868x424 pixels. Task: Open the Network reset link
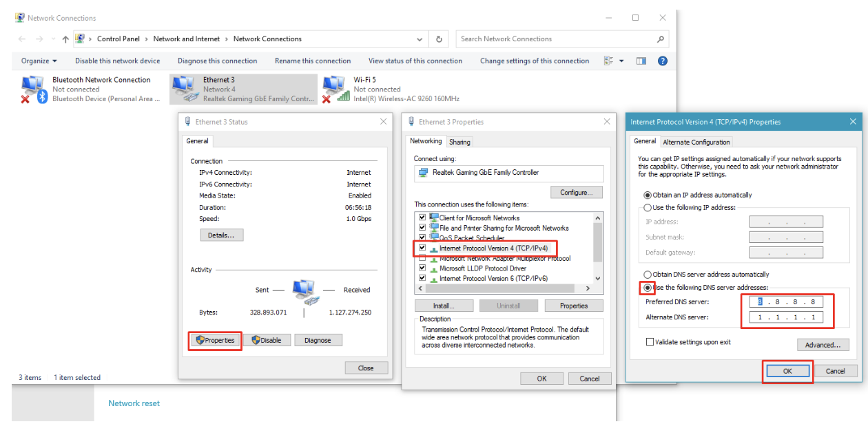point(134,403)
